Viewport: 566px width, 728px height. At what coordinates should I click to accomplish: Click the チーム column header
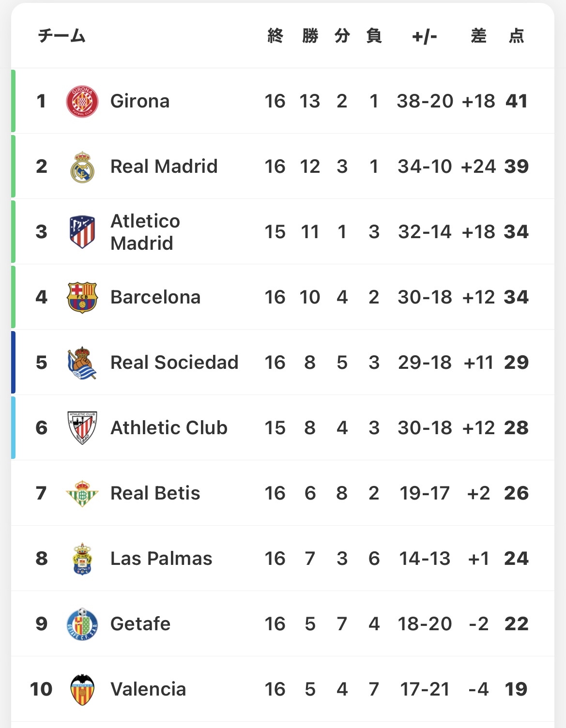pyautogui.click(x=62, y=36)
